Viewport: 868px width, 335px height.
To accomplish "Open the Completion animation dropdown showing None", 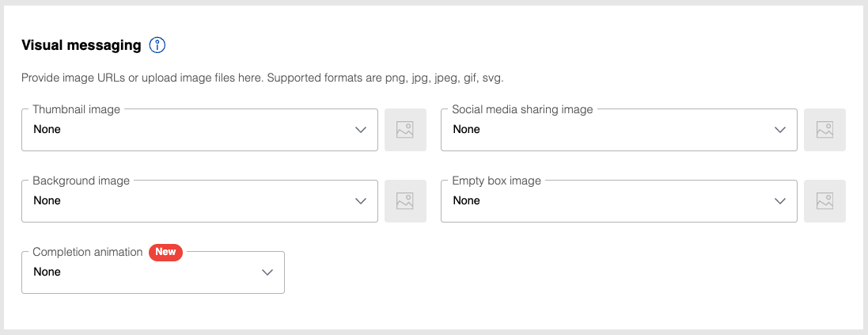I will click(x=153, y=272).
